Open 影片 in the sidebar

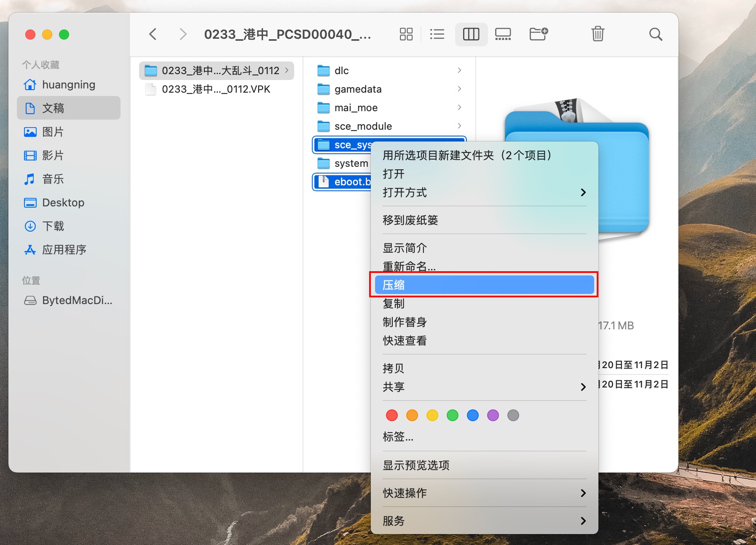click(x=69, y=155)
